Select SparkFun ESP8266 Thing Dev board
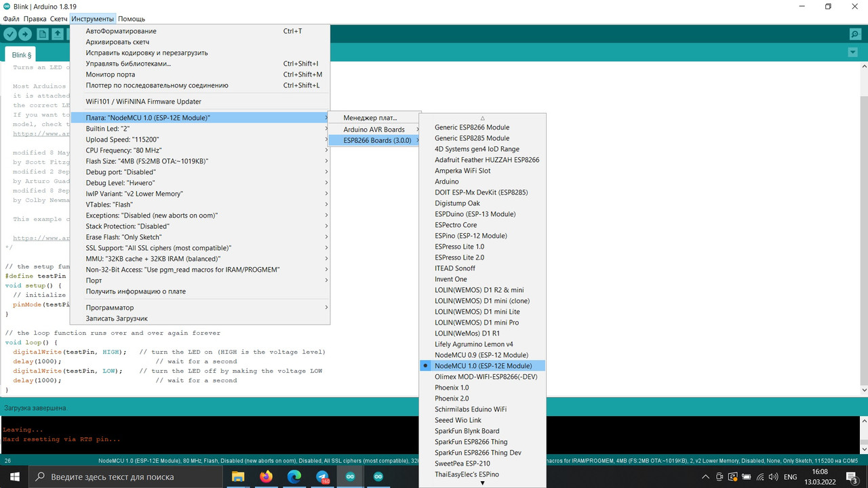Screen dimensions: 868x488 click(482, 453)
